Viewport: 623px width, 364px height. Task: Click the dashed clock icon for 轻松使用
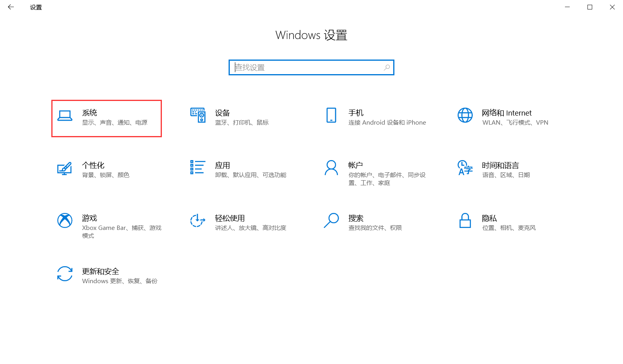pyautogui.click(x=198, y=220)
